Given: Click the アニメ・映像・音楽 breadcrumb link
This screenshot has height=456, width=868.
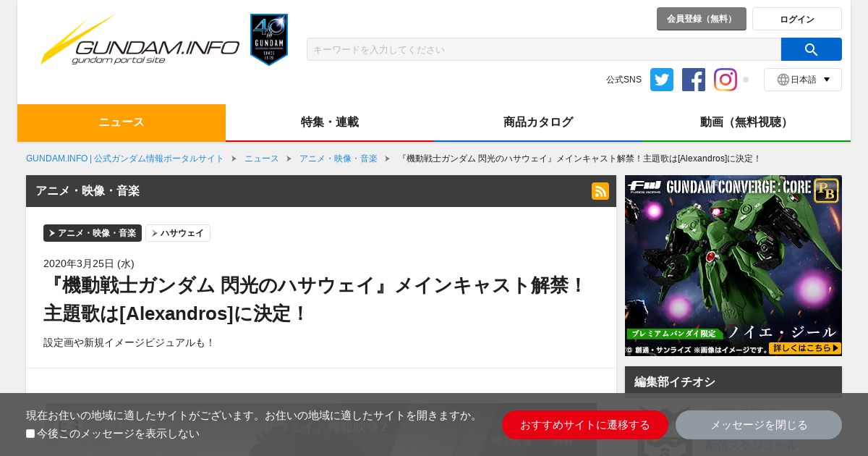Looking at the screenshot, I should (339, 159).
